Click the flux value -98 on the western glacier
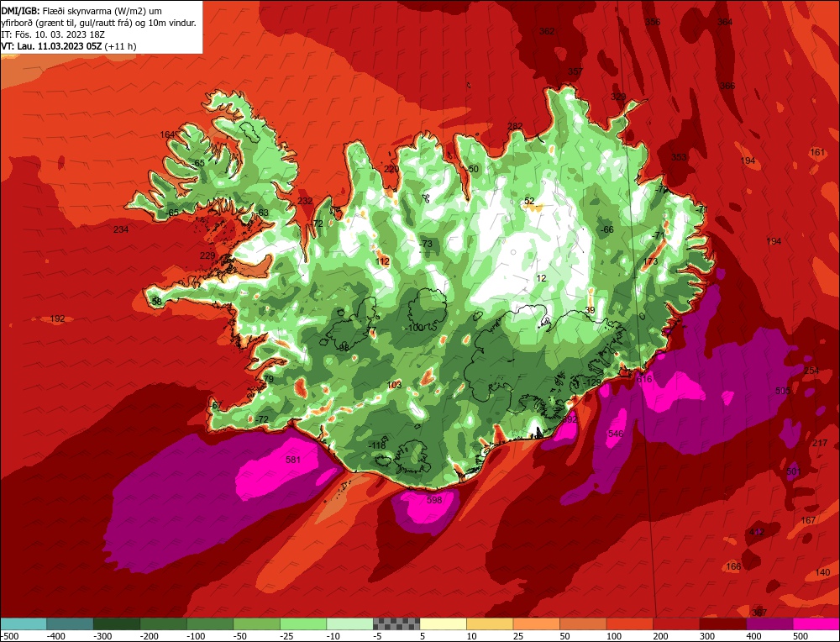This screenshot has width=840, height=642. tap(343, 348)
